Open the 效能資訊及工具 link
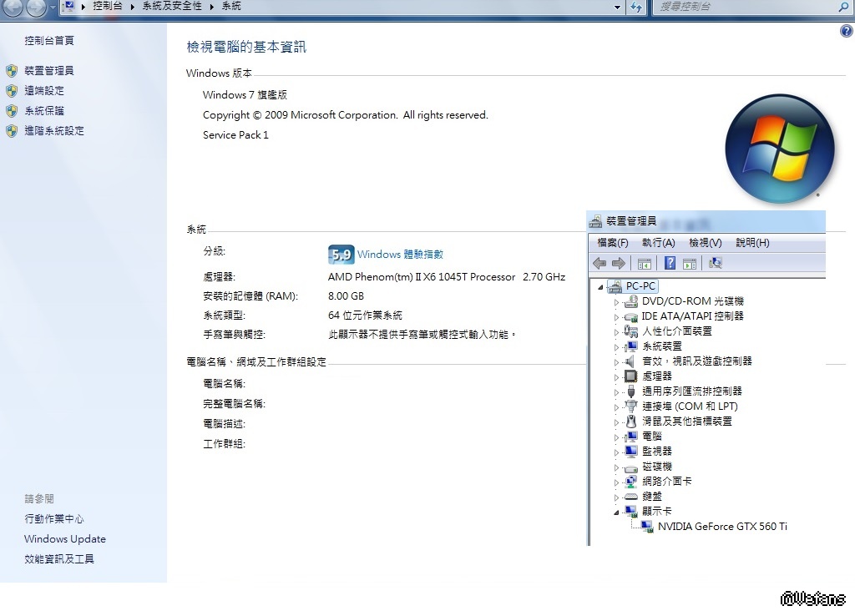 [x=59, y=559]
